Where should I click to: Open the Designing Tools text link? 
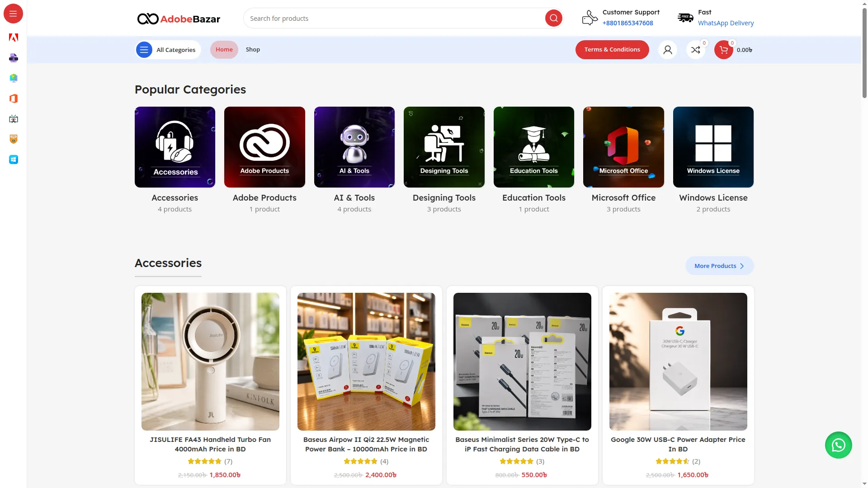point(444,198)
